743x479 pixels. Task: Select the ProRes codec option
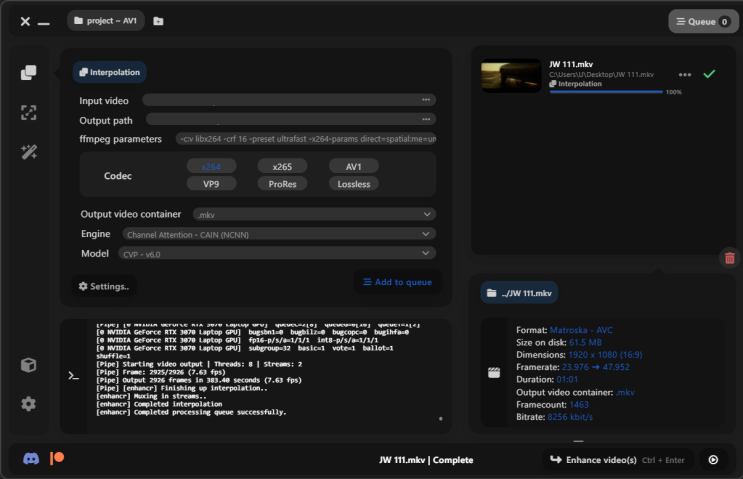[282, 184]
